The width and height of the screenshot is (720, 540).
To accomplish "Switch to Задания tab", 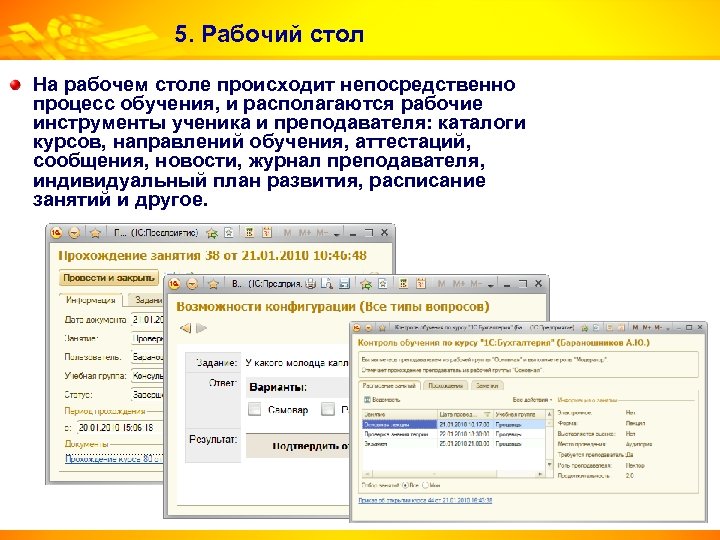I will [x=146, y=300].
